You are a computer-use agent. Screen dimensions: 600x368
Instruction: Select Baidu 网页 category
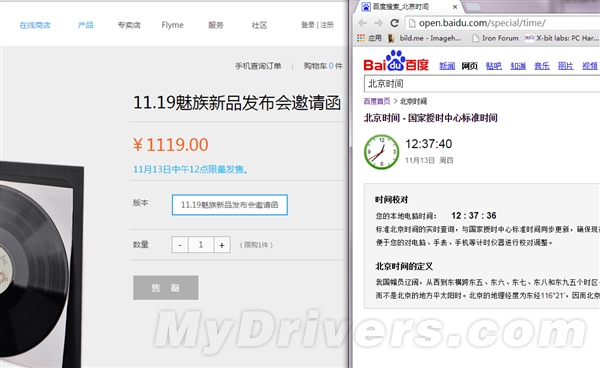tap(470, 66)
